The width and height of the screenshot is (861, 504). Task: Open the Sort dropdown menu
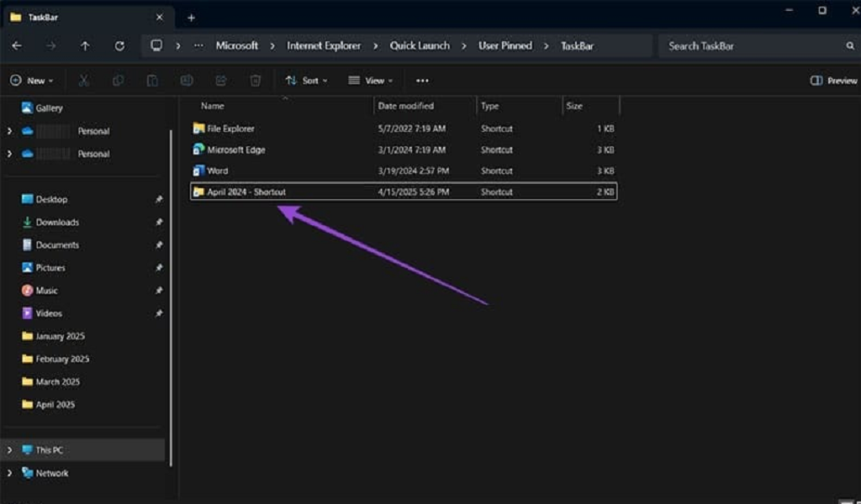point(306,81)
